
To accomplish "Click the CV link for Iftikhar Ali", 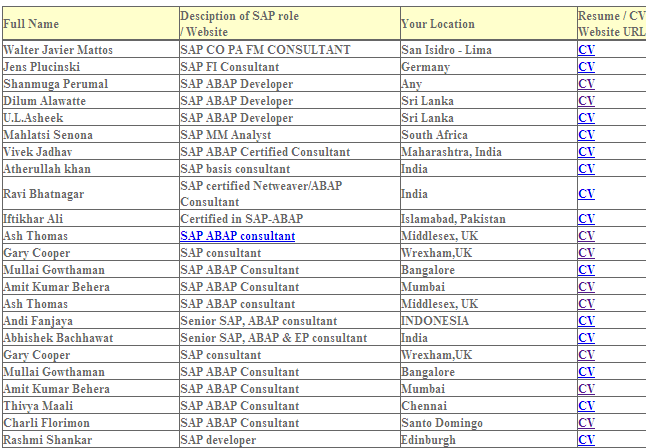I will point(586,219).
